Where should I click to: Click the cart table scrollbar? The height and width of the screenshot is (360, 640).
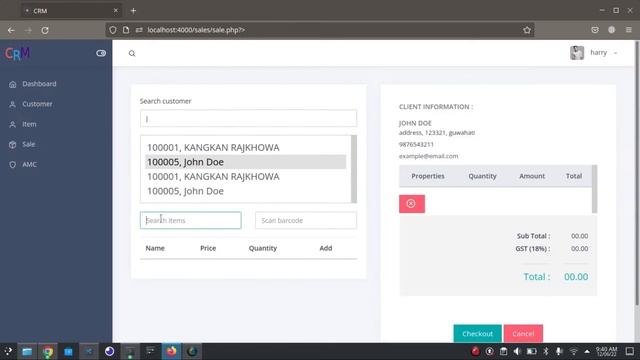click(x=595, y=189)
